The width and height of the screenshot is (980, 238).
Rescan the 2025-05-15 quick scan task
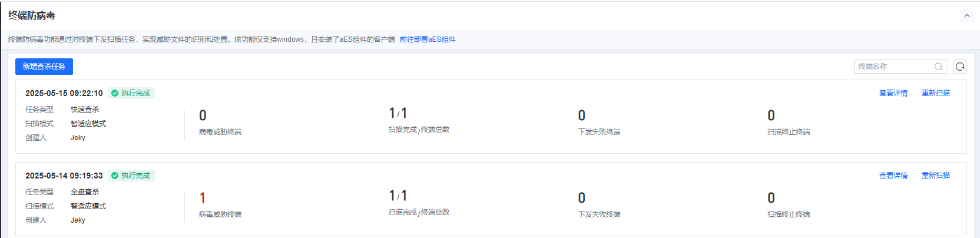click(x=935, y=93)
